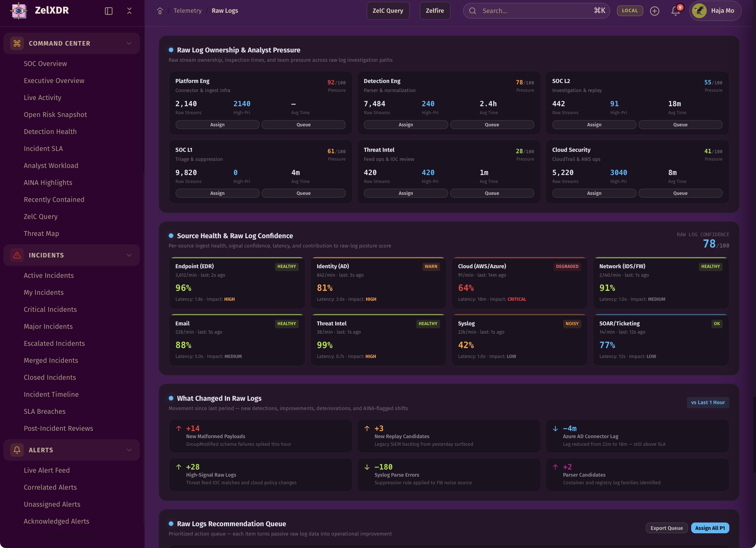This screenshot has width=756, height=548.
Task: Click the ZelXDR eye logo icon
Action: pyautogui.click(x=19, y=11)
